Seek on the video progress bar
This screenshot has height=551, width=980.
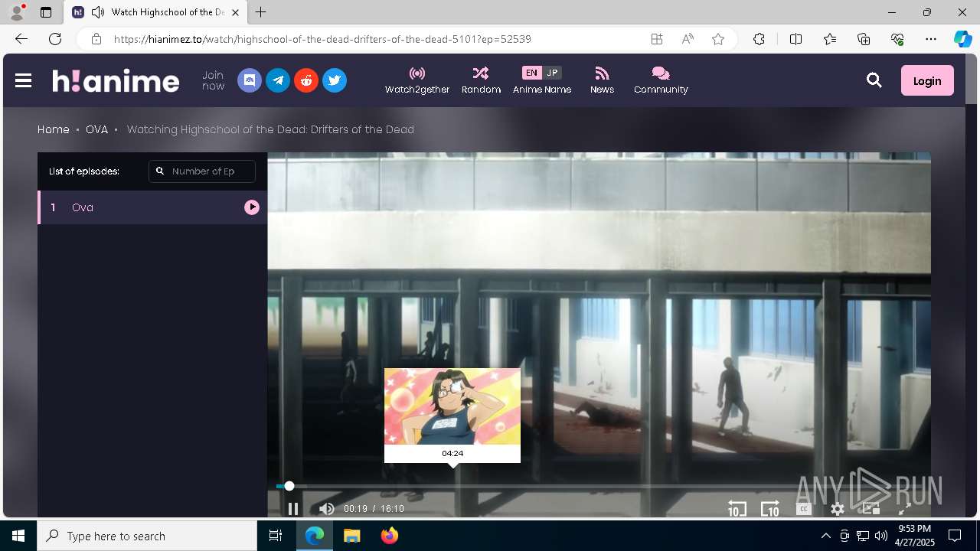point(599,486)
